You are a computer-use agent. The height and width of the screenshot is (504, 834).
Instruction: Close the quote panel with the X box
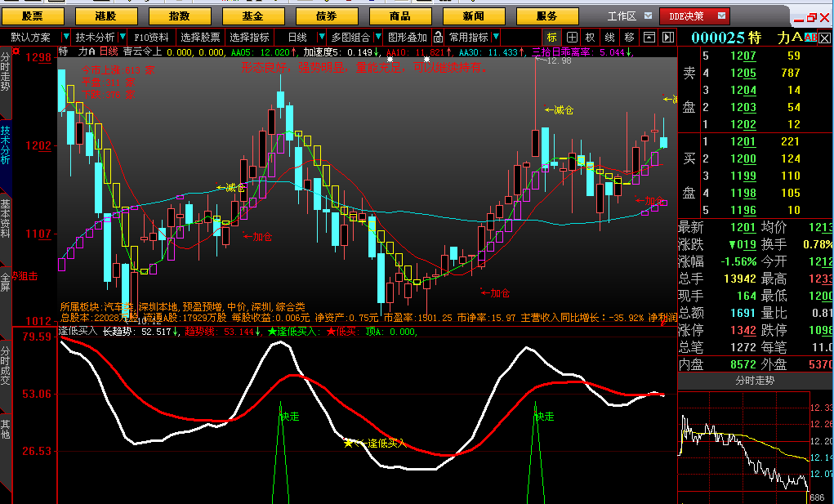(825, 38)
